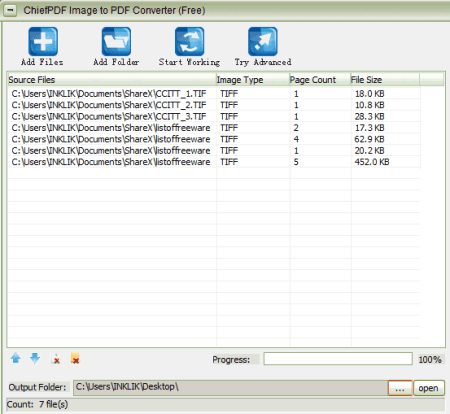Click the Progress bar

pyautogui.click(x=338, y=359)
